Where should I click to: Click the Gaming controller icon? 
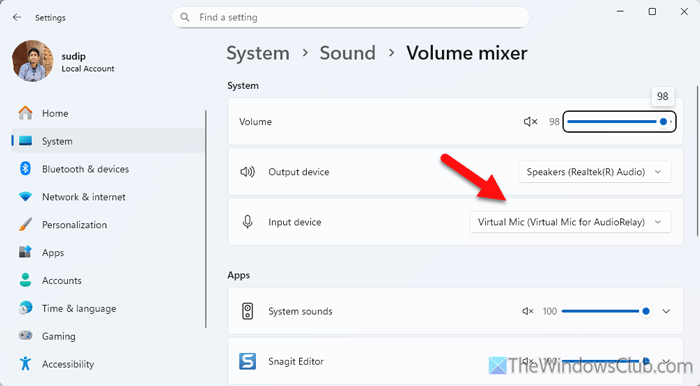click(x=25, y=336)
